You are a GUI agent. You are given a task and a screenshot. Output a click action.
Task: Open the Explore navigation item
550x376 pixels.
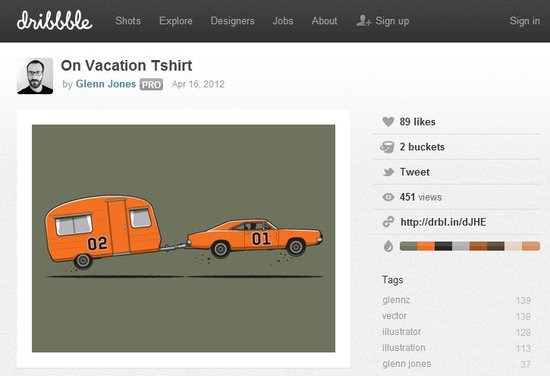176,21
